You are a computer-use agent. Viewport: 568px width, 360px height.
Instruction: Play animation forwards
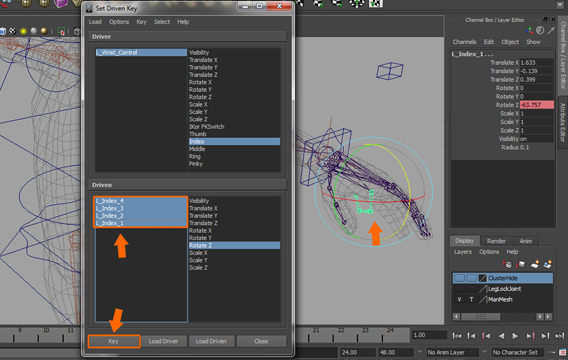(515, 336)
